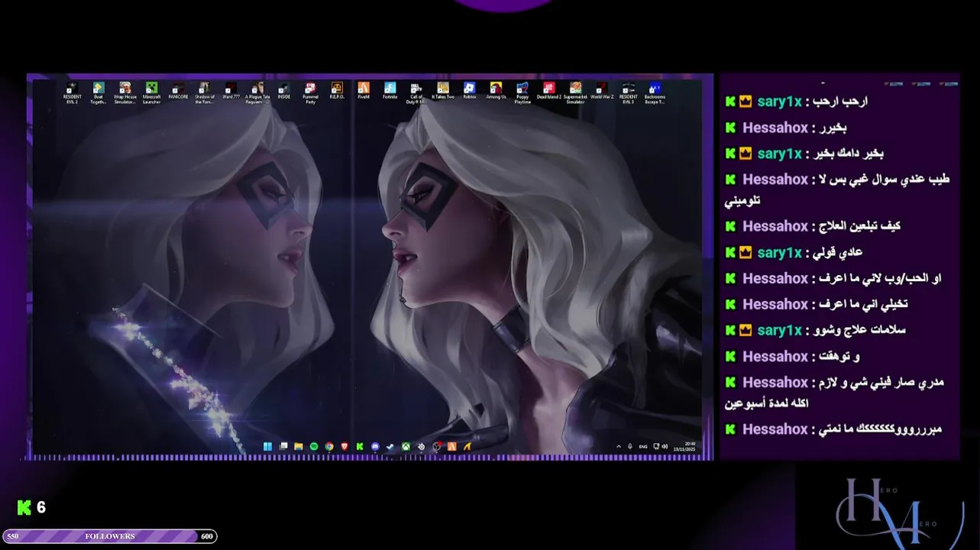The width and height of the screenshot is (980, 550).
Task: Click the Hessahox message 'كيف تبلعين العلاج'
Action: [x=859, y=226]
